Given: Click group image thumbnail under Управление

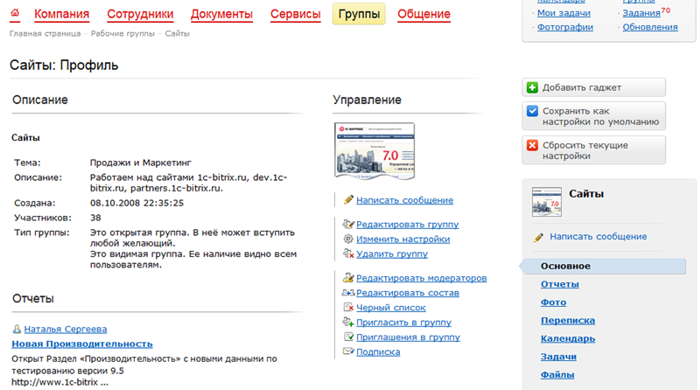Looking at the screenshot, I should (374, 151).
